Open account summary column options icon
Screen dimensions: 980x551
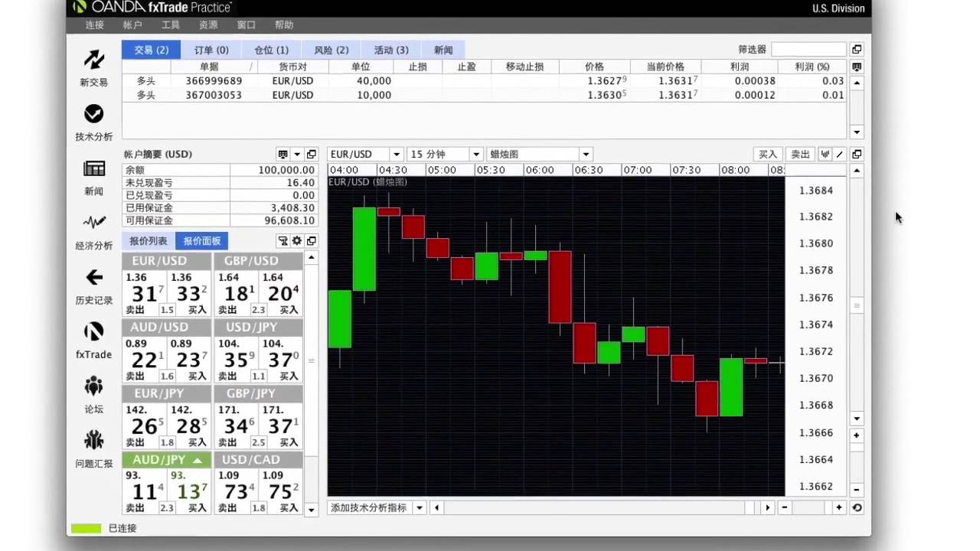click(283, 155)
